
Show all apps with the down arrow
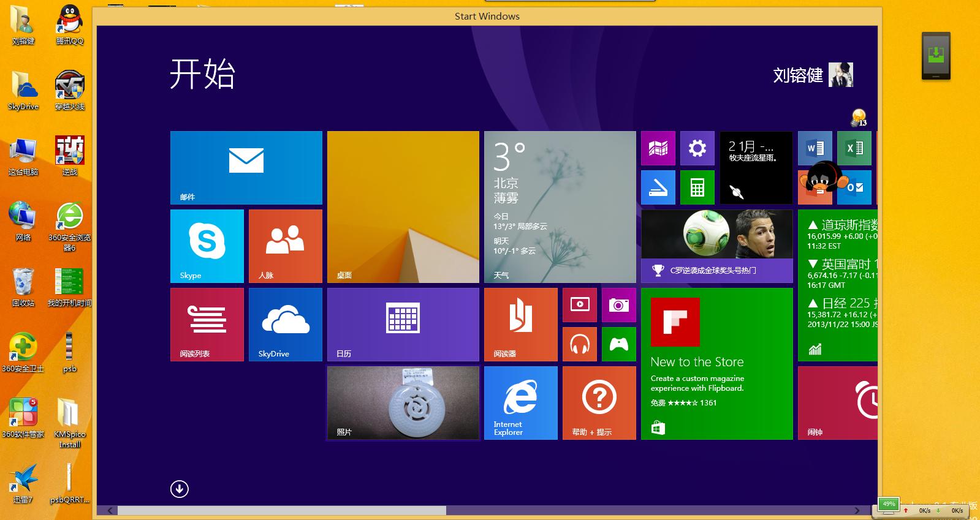[179, 489]
